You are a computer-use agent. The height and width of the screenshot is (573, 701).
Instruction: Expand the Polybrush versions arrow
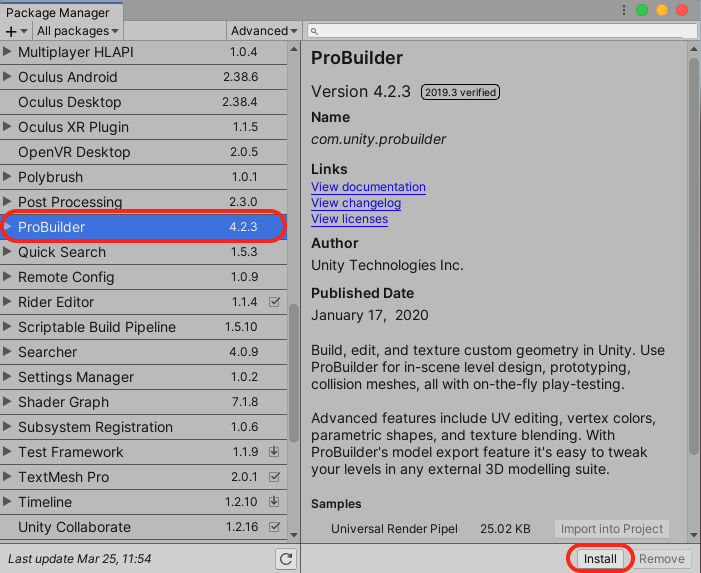7,177
